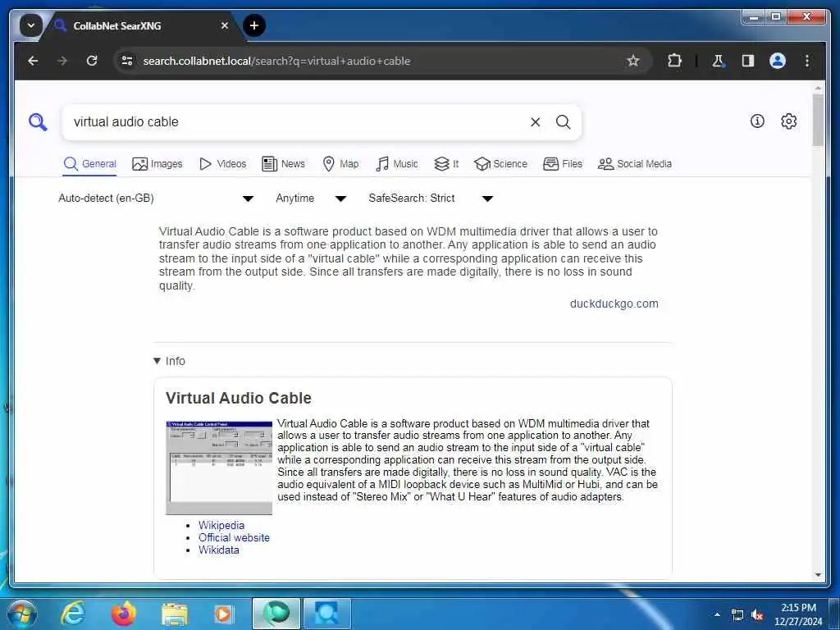
Task: Open Chrome three-dot menu
Action: click(807, 61)
